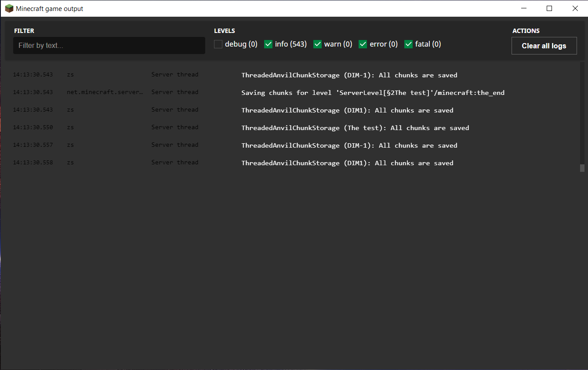Click the Clear all logs button
The image size is (588, 370).
coord(544,46)
